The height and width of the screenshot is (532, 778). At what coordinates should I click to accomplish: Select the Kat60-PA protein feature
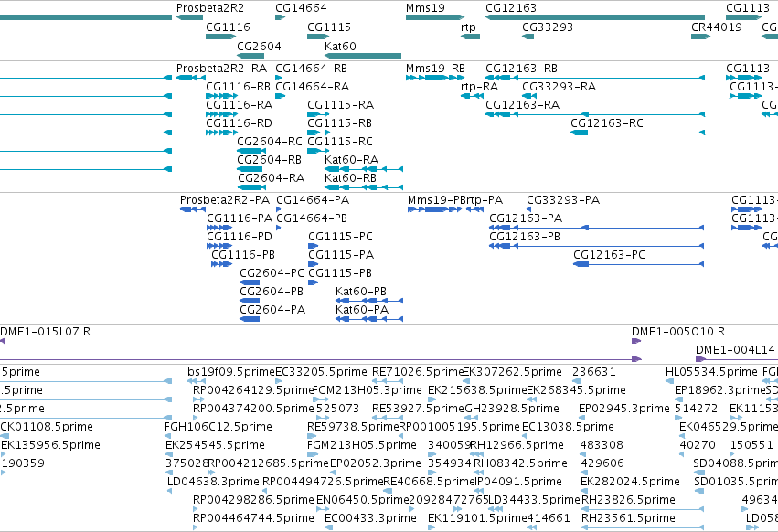(x=369, y=319)
